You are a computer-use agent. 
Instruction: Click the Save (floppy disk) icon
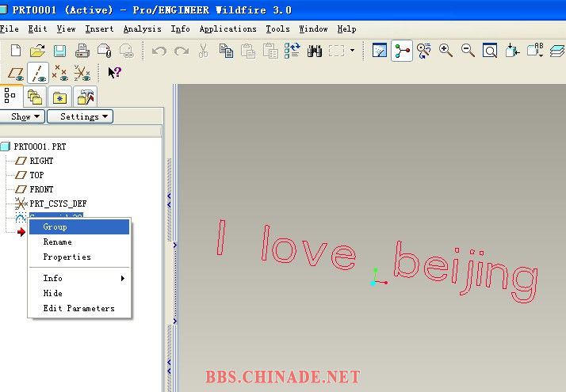[x=59, y=51]
